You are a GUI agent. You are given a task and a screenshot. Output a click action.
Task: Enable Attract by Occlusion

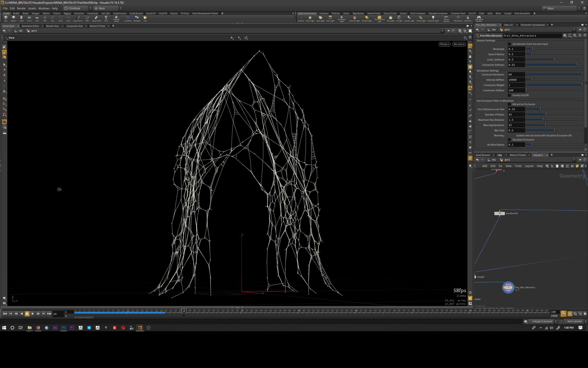click(x=509, y=104)
